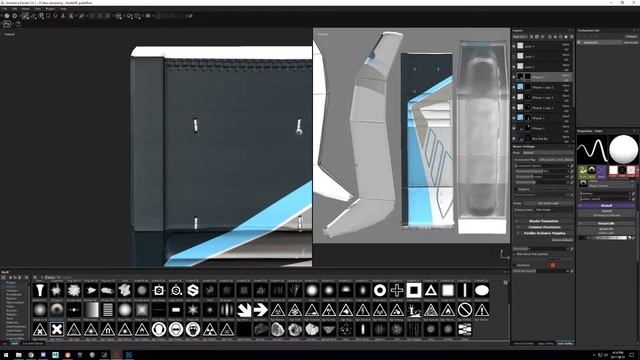The height and width of the screenshot is (360, 640).
Task: Select the plus cross outline alpha
Action: 397,290
